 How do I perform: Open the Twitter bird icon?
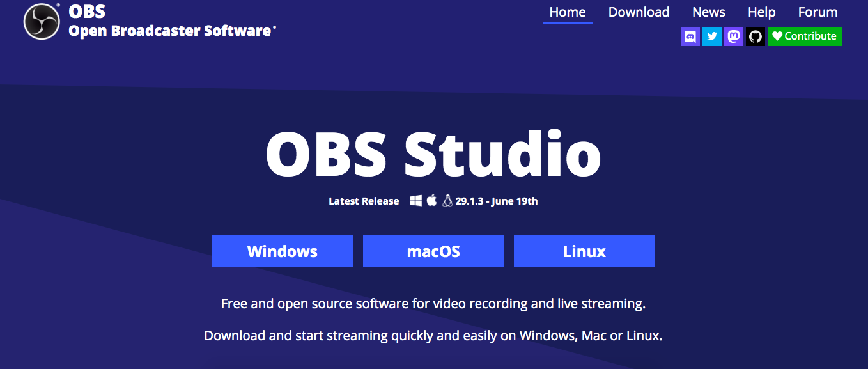coord(712,36)
